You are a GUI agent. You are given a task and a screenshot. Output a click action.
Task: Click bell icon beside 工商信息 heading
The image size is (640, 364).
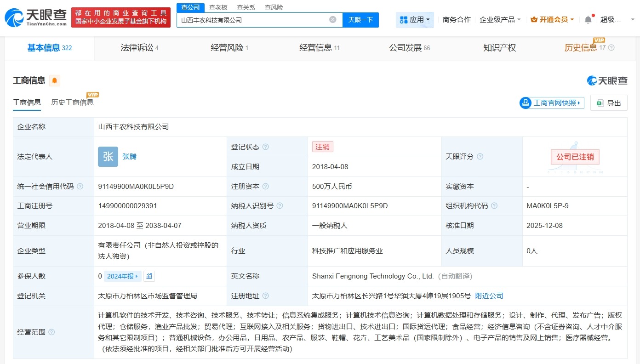[55, 80]
